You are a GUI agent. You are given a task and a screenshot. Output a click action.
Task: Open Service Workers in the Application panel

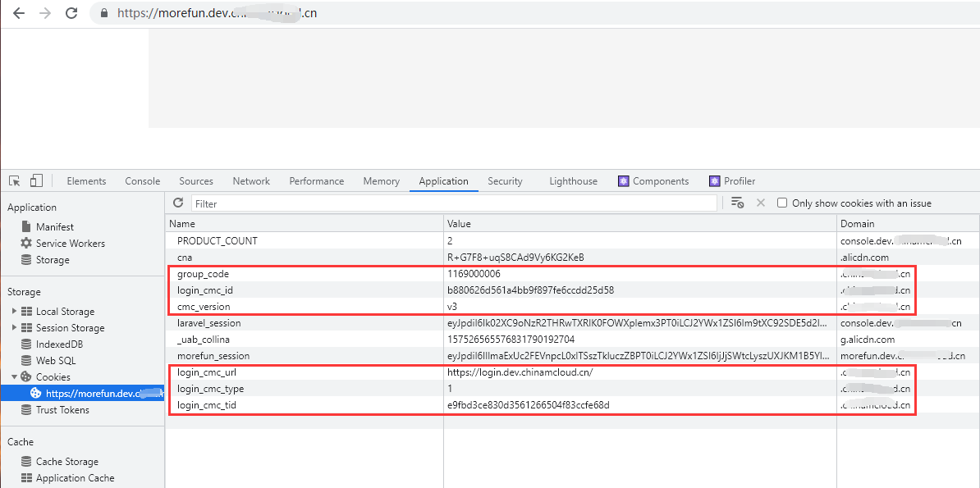click(x=70, y=244)
